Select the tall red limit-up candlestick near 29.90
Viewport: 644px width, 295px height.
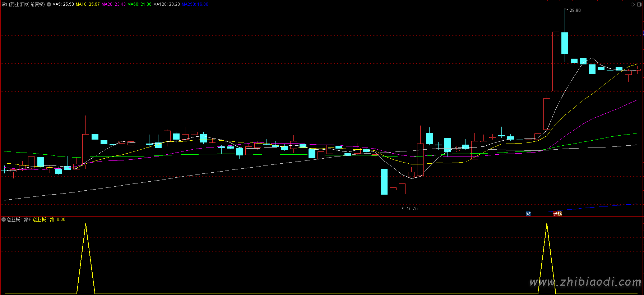[x=556, y=61]
